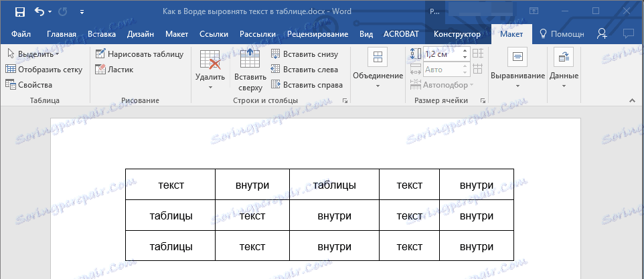Click the share/account person icon
This screenshot has height=279, width=644.
[602, 34]
